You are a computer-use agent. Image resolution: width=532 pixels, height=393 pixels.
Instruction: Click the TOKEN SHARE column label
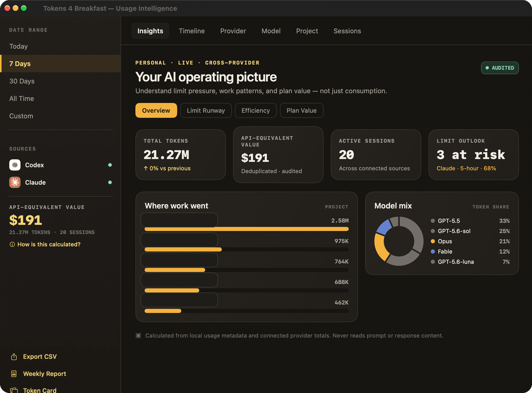(491, 207)
